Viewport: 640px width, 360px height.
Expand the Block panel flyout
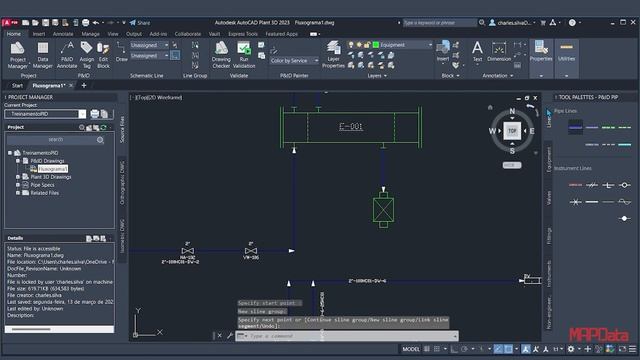[450, 76]
